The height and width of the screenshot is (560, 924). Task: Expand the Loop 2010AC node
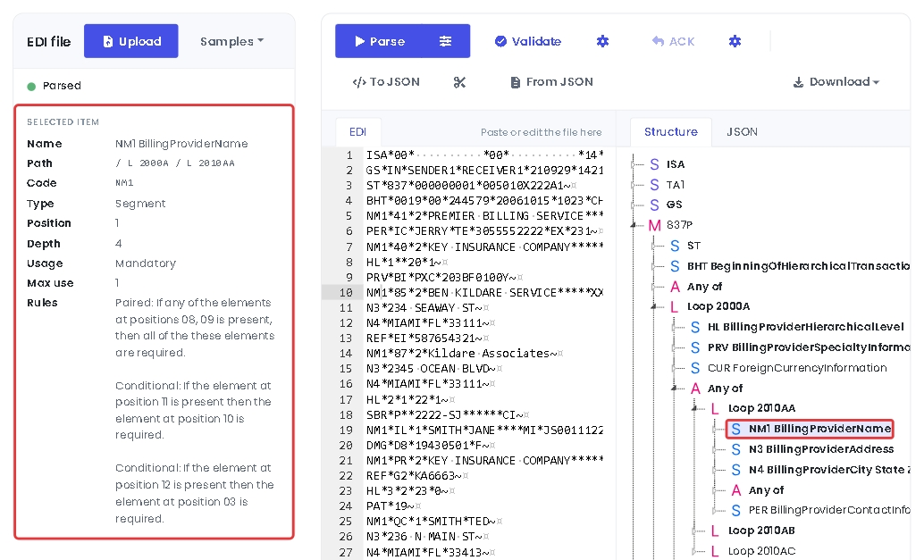[x=696, y=552]
